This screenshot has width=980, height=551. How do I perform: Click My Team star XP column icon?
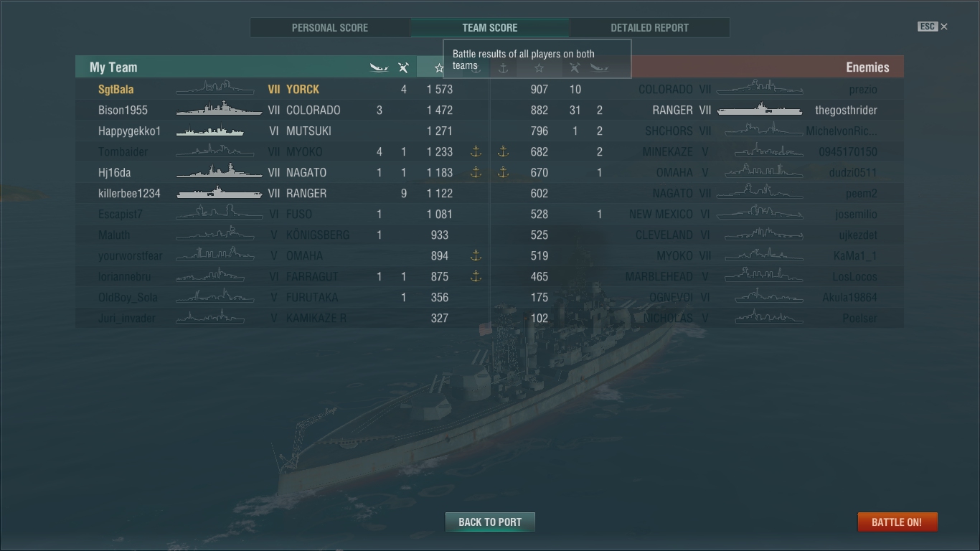pos(439,67)
